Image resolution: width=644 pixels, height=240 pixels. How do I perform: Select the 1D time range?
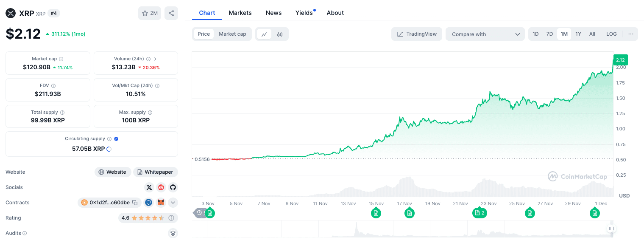pyautogui.click(x=536, y=34)
